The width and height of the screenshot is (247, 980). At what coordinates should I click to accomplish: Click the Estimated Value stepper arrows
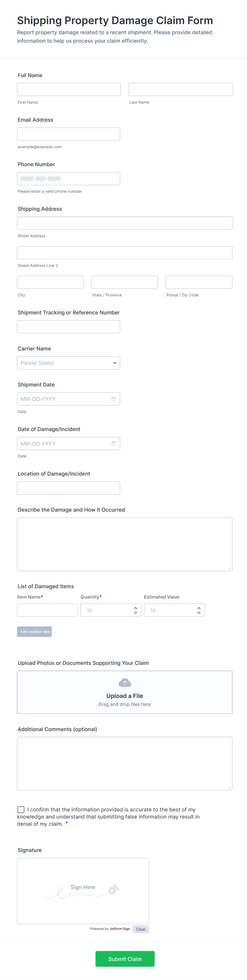coord(199,610)
